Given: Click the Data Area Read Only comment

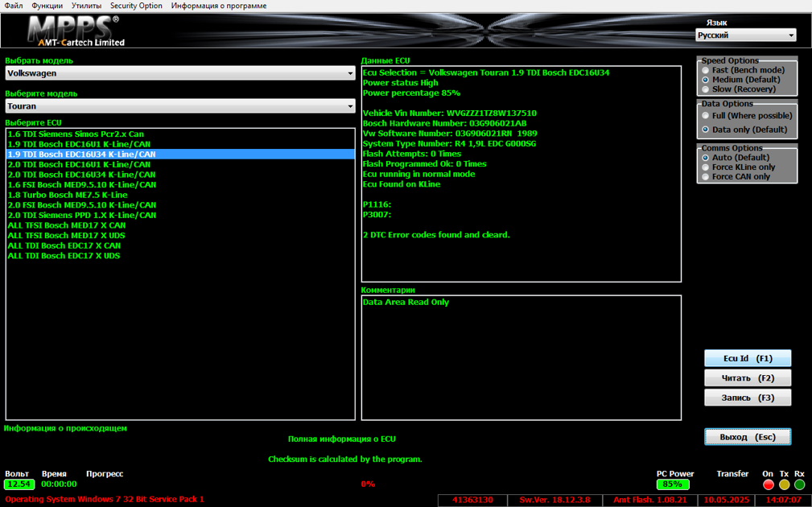Looking at the screenshot, I should coord(406,303).
